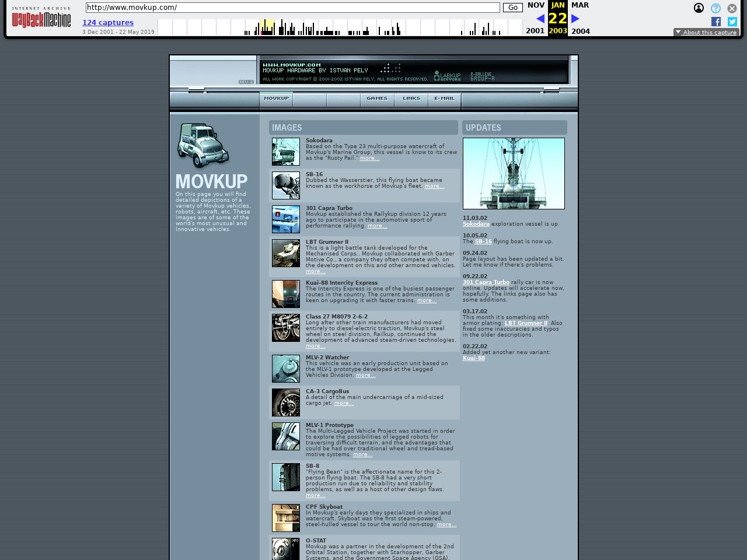This screenshot has height=560, width=747.
Task: Open the 301 Capra Turbo thumbnail
Action: (286, 219)
